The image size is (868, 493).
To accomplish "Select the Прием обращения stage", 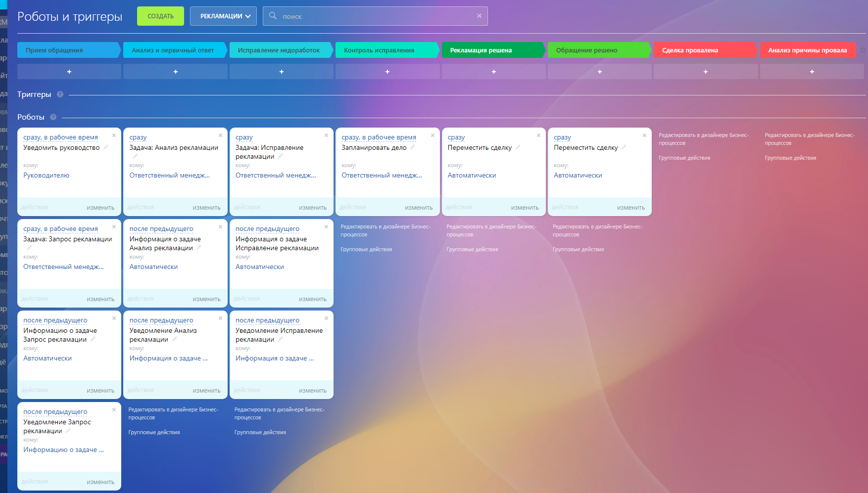I will point(69,50).
